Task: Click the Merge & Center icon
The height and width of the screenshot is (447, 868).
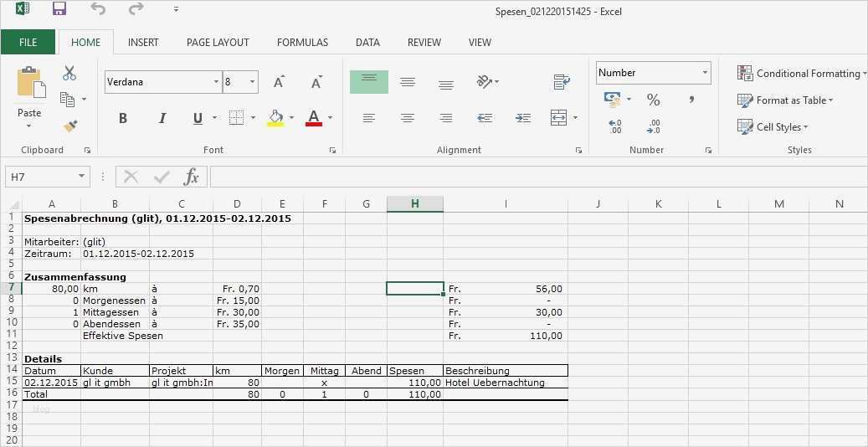Action: [559, 117]
